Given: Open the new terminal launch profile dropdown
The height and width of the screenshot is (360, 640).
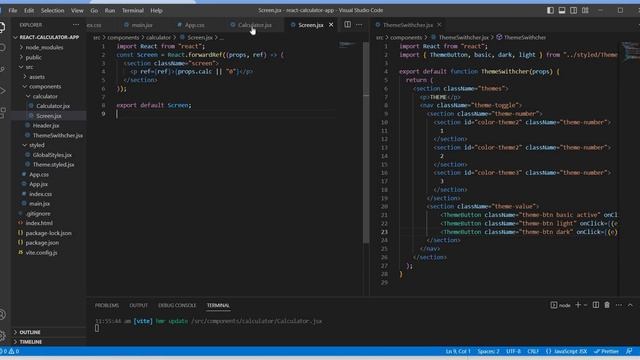Looking at the screenshot, I should [x=586, y=305].
